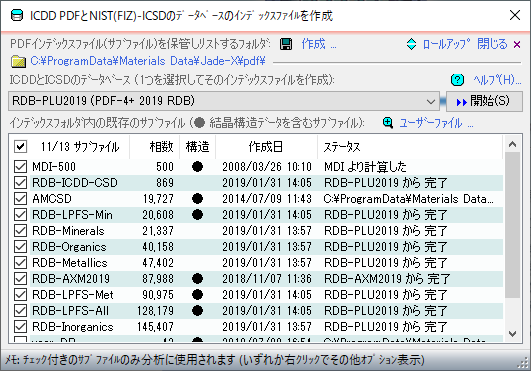Click the 開始(S) start button
The width and height of the screenshot is (531, 371).
(x=484, y=101)
